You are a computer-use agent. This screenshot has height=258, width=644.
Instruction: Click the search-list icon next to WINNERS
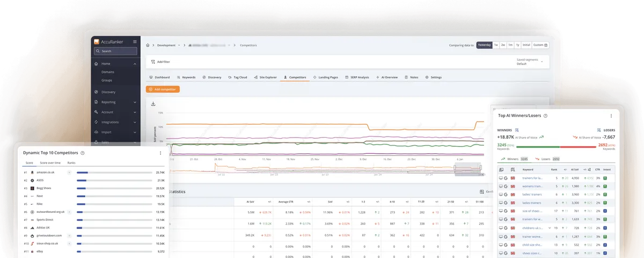[517, 130]
